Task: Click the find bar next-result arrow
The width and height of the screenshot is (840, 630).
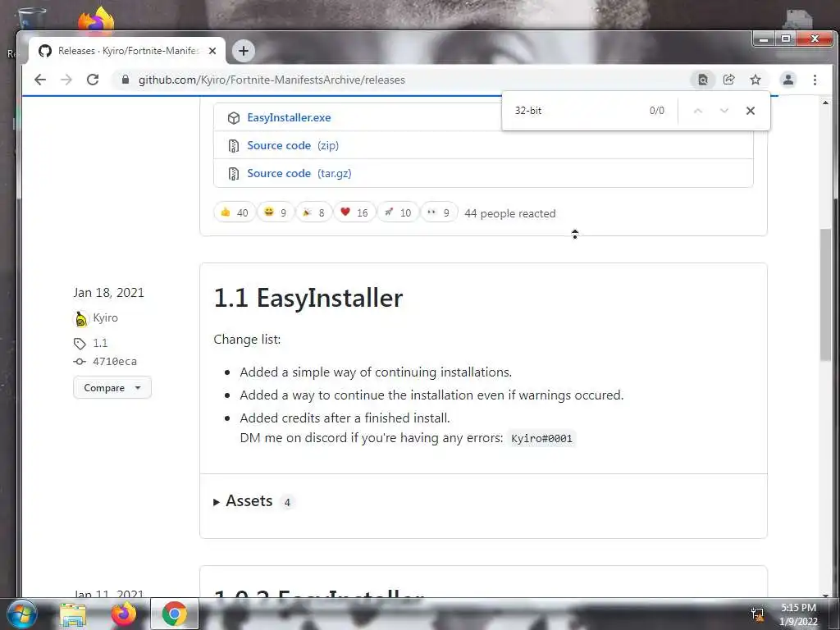Action: 724,111
